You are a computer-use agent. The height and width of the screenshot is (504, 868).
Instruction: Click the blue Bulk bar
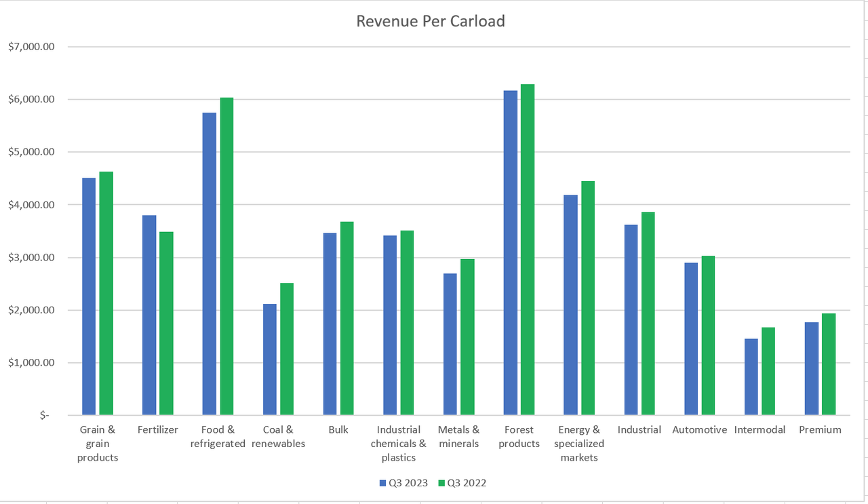pyautogui.click(x=330, y=324)
